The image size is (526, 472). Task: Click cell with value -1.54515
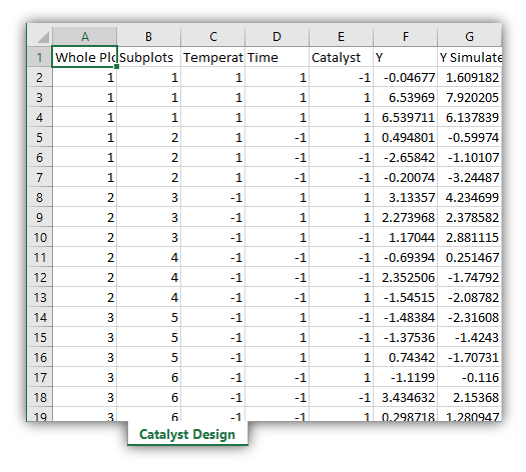pyautogui.click(x=405, y=298)
